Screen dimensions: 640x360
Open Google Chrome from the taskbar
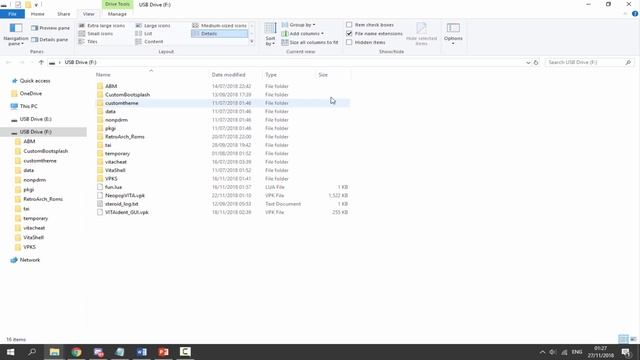click(x=76, y=352)
